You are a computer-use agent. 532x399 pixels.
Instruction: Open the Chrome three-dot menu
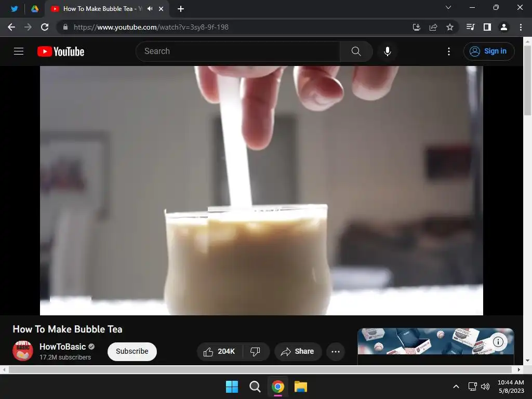click(x=521, y=27)
